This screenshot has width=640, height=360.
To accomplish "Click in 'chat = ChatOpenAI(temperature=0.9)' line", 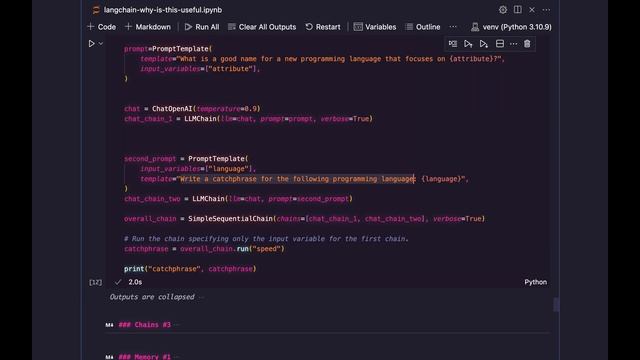I will coord(192,109).
